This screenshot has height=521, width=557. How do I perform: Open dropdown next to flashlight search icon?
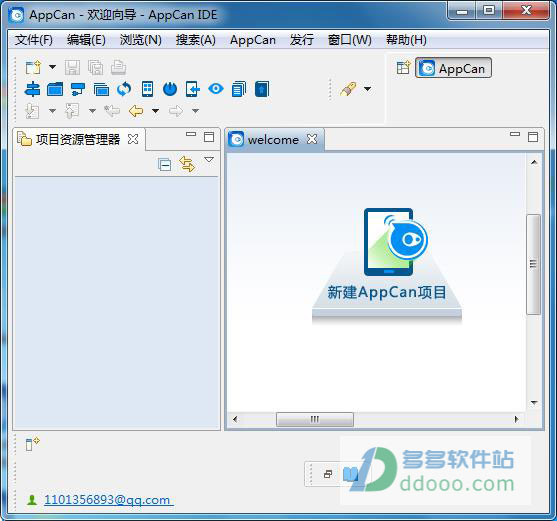(368, 89)
